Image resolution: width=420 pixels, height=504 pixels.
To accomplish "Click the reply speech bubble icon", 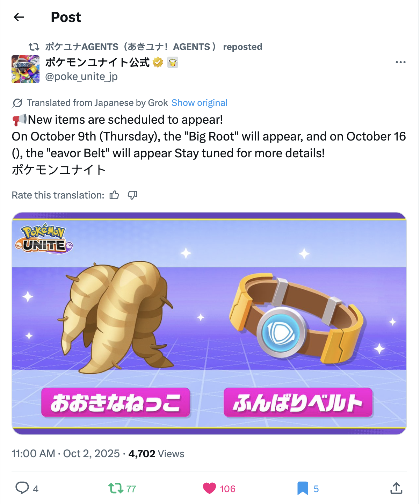I will (x=22, y=488).
